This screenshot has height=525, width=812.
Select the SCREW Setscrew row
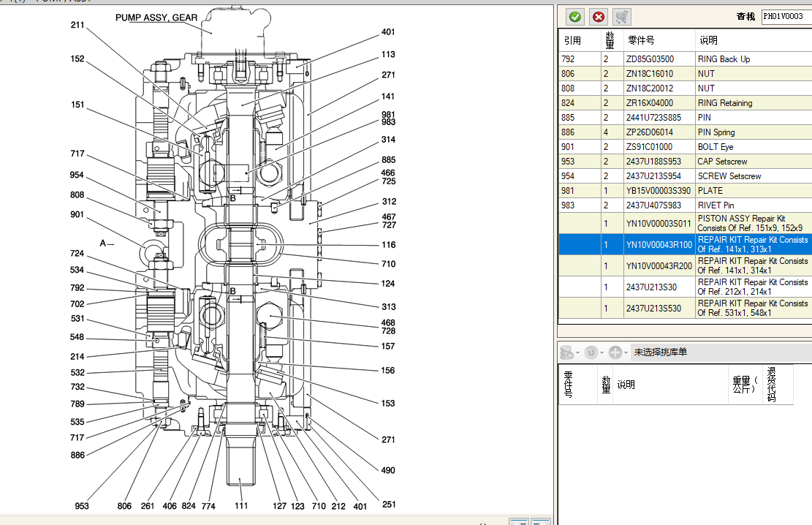(x=685, y=175)
